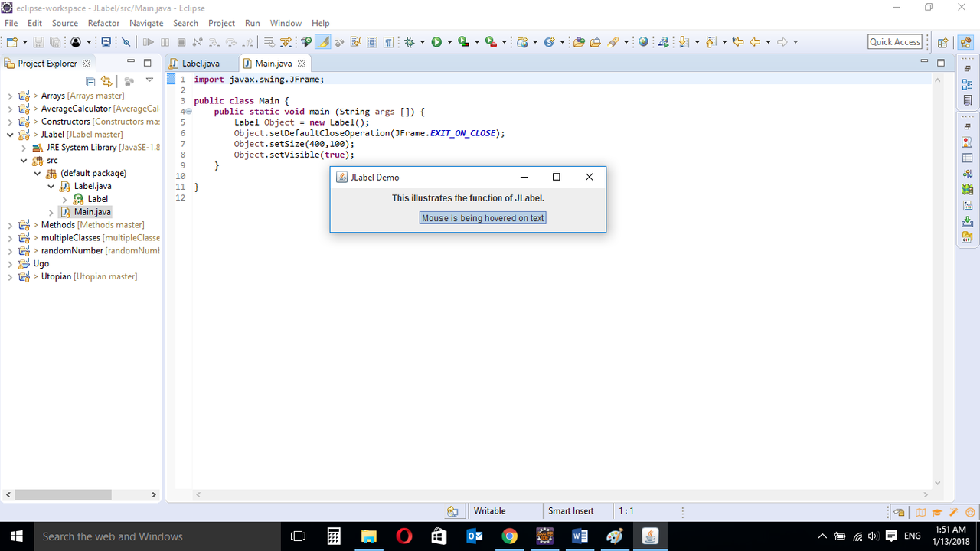Open Google Chrome from the taskbar

509,536
